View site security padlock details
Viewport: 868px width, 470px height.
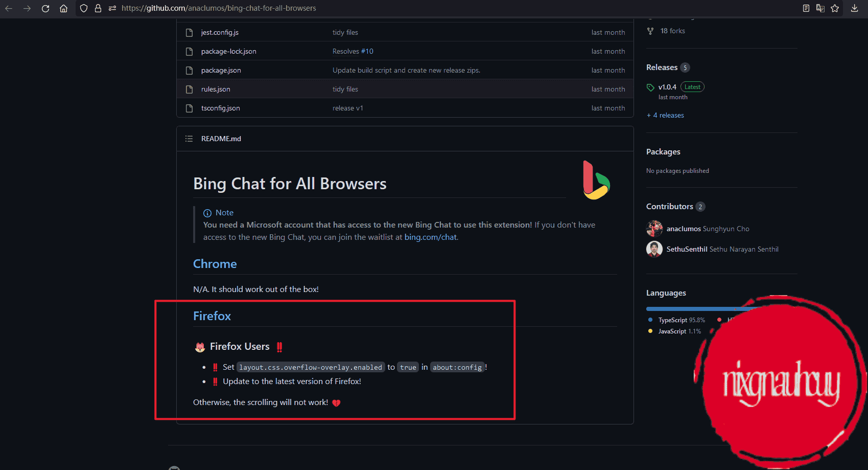coord(98,8)
